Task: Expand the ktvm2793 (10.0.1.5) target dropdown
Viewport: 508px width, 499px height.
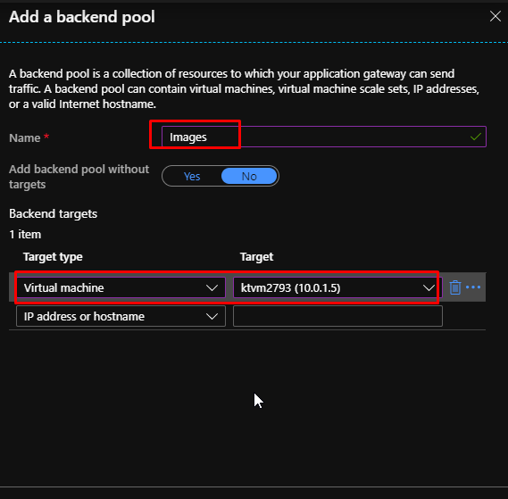Action: pyautogui.click(x=337, y=288)
